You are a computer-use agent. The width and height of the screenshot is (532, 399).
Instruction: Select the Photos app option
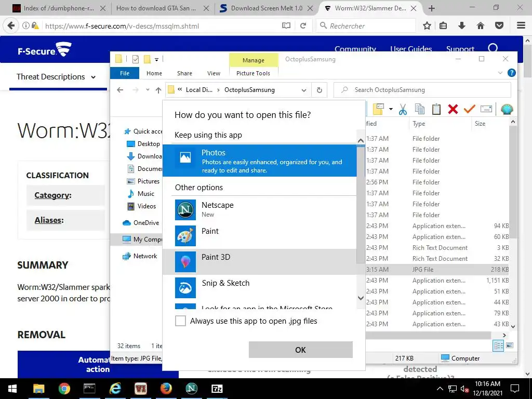point(260,161)
